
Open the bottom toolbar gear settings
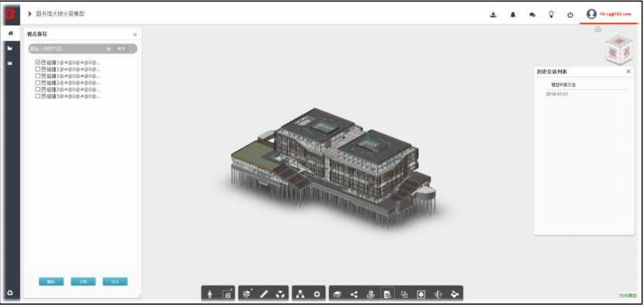click(x=317, y=295)
